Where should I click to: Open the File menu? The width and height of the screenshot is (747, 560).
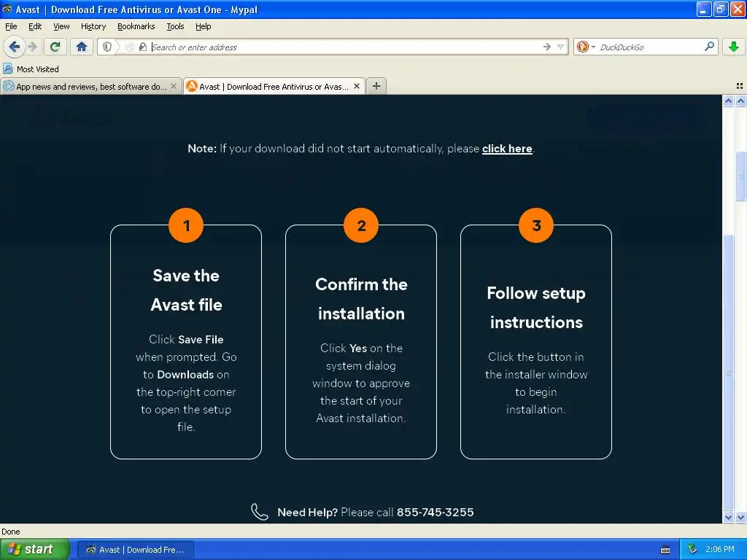(11, 26)
